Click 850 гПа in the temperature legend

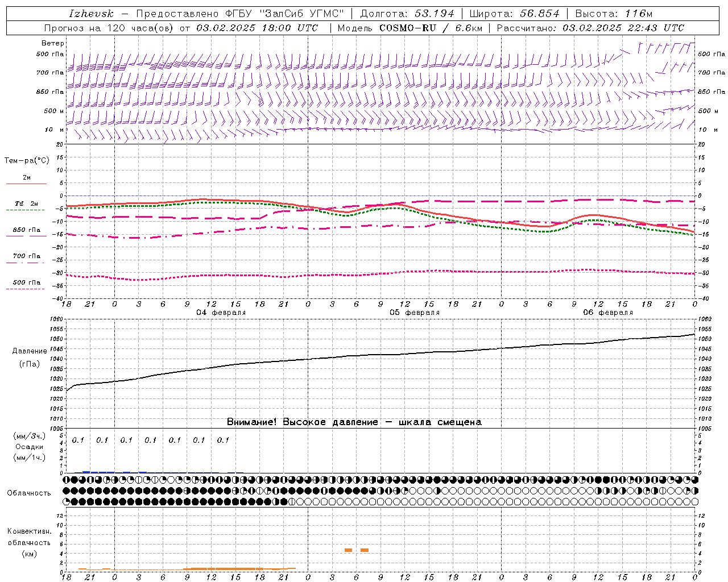tap(27, 230)
